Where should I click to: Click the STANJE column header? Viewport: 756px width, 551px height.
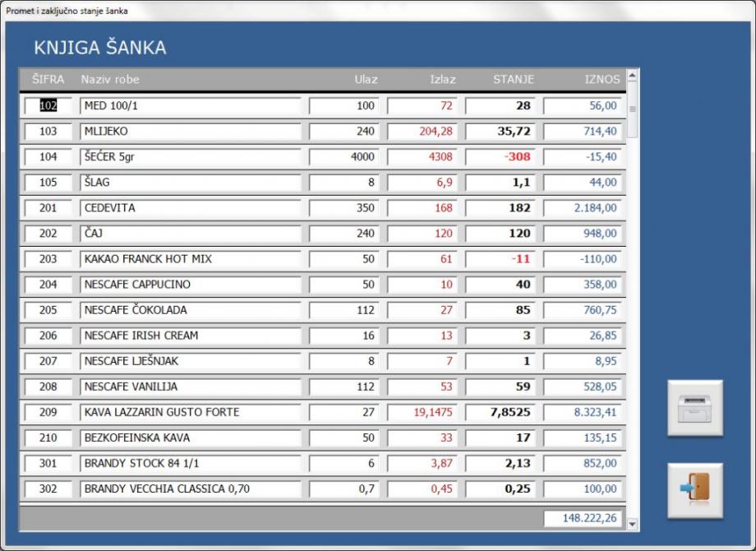coord(513,79)
